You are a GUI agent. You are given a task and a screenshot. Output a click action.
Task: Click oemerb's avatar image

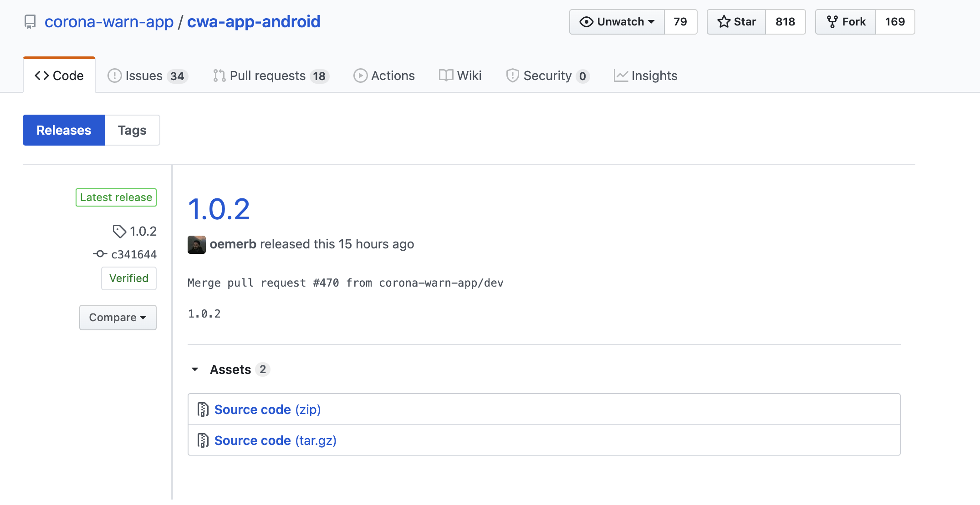click(x=196, y=244)
